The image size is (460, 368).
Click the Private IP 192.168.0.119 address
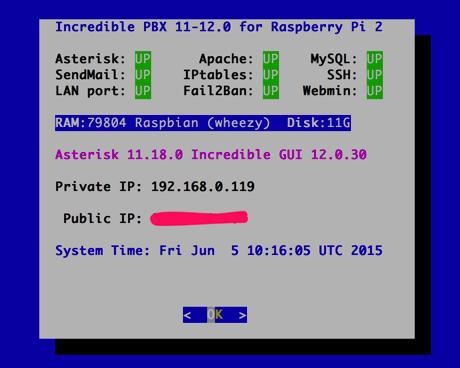(203, 186)
